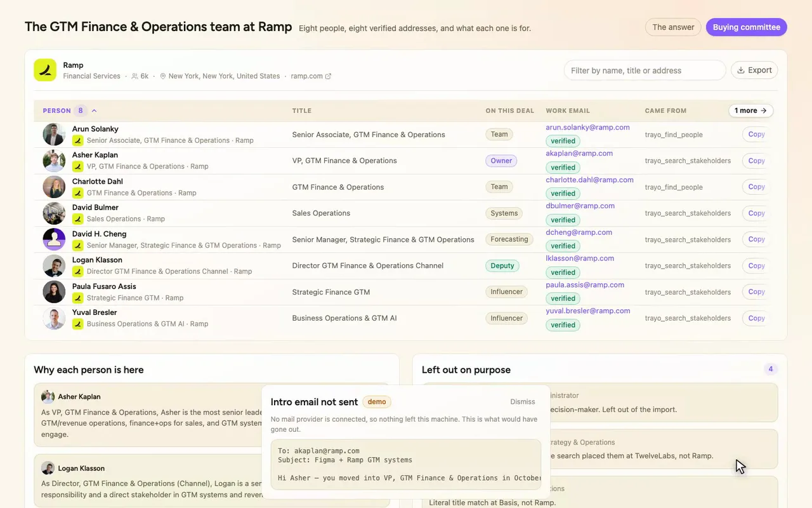Copy Paula Fusaro Assis's row
The image size is (812, 508).
756,292
